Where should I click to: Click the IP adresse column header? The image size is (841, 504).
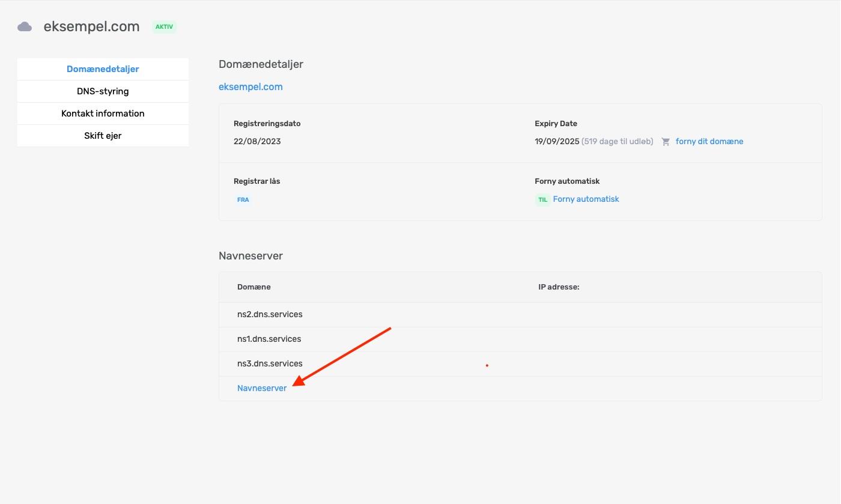click(559, 287)
